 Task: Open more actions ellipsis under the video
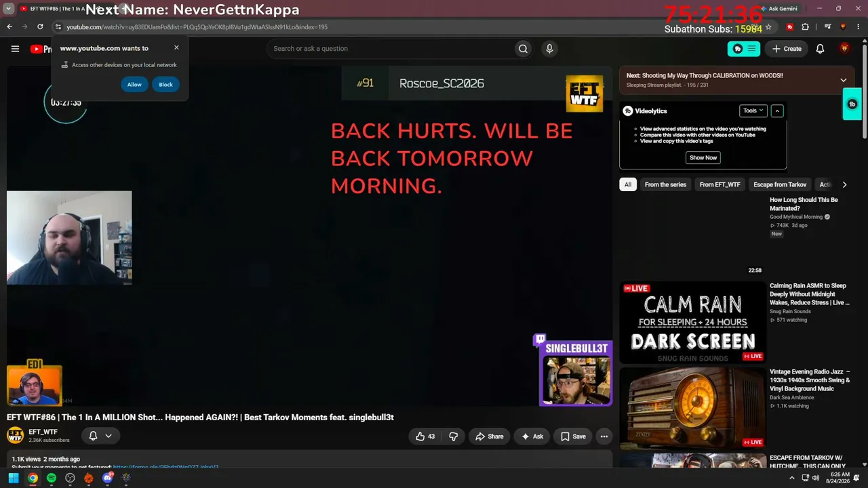[x=604, y=436]
